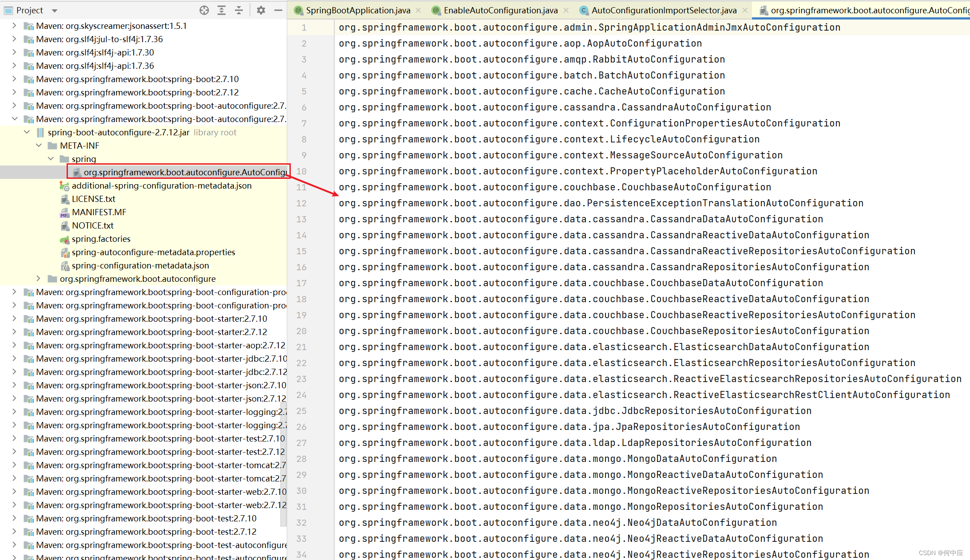Switch to EnableAutoConfiguration.java tab
The width and height of the screenshot is (970, 560).
click(500, 10)
